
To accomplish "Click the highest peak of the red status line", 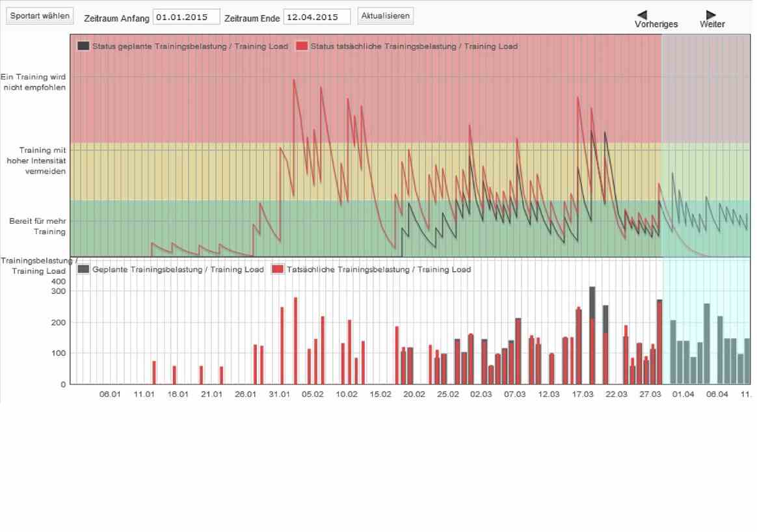I will coord(295,81).
